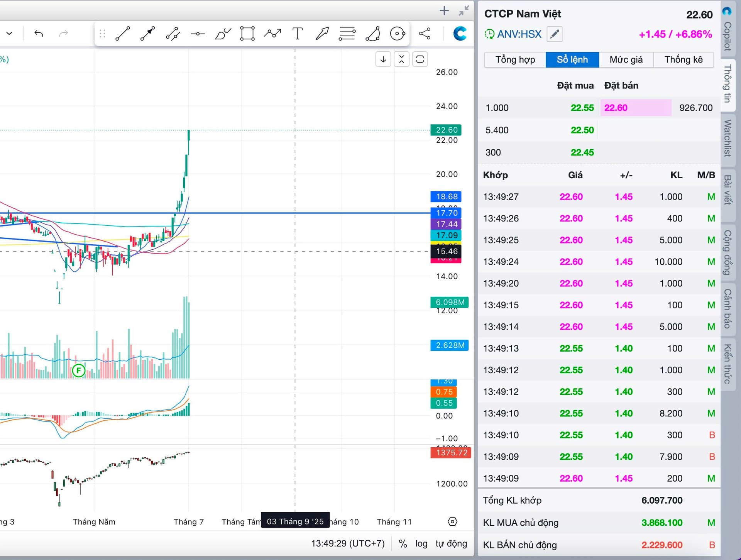Edit ANV:HSX symbol with pencil icon
741x560 pixels.
(555, 34)
